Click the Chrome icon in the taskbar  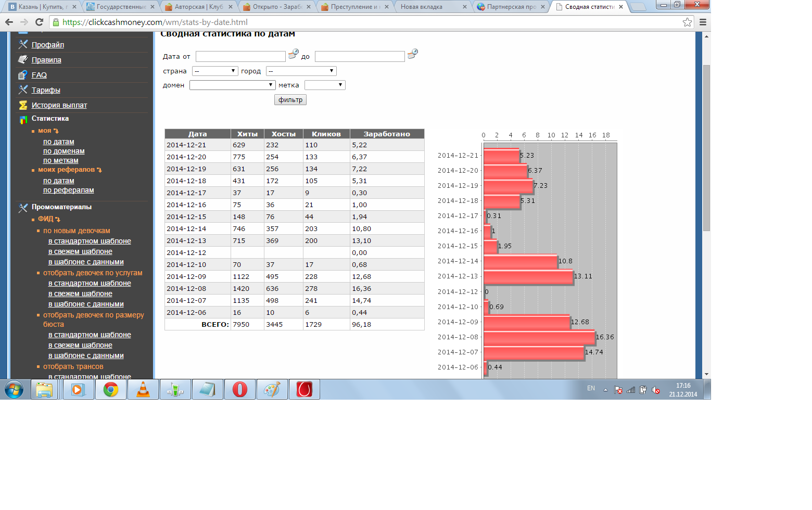coord(110,389)
